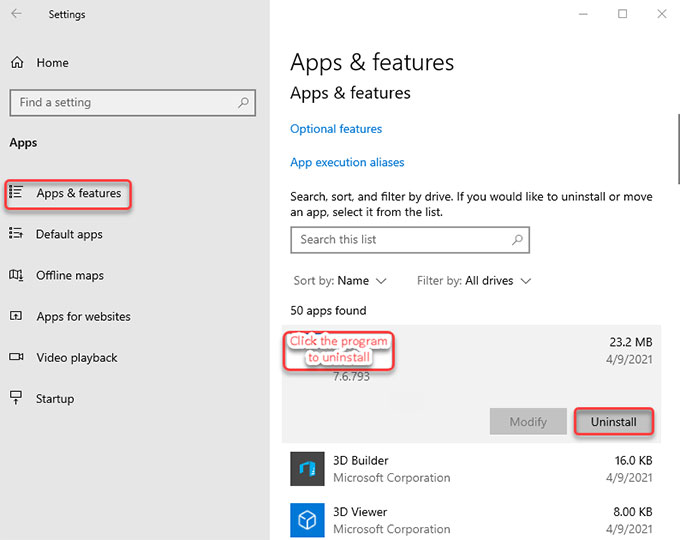Open Sort by Name dropdown
The height and width of the screenshot is (540, 680).
tap(340, 281)
